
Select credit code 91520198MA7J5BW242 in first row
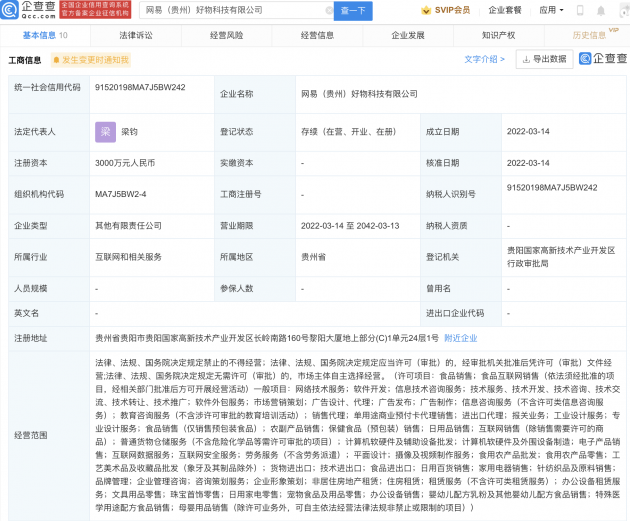click(x=140, y=87)
